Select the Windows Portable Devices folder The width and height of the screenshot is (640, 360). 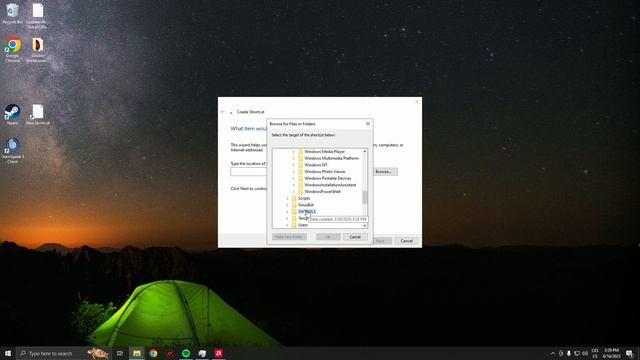coord(327,178)
